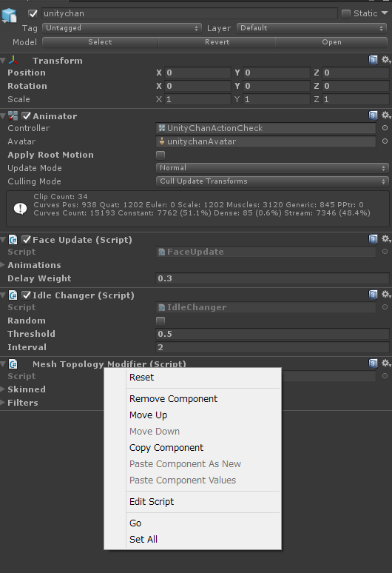The height and width of the screenshot is (573, 392).
Task: Open the Static options dropdown arrow
Action: (385, 13)
